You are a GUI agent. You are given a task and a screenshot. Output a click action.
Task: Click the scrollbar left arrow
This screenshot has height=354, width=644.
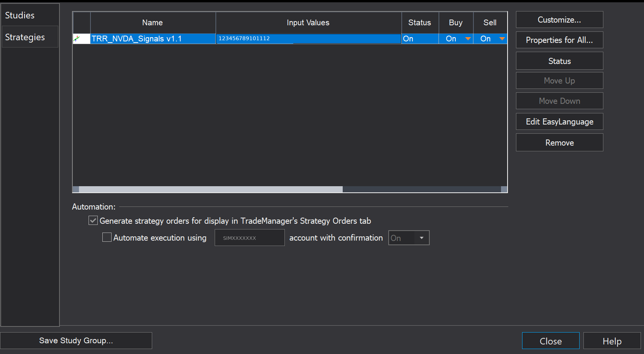point(76,189)
